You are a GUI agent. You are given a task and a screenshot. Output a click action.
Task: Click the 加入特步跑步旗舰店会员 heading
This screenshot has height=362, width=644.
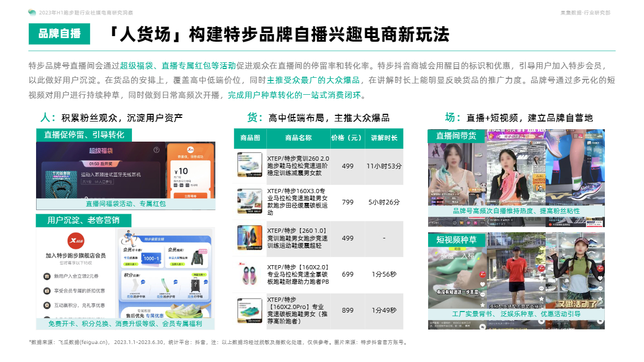coord(76,255)
